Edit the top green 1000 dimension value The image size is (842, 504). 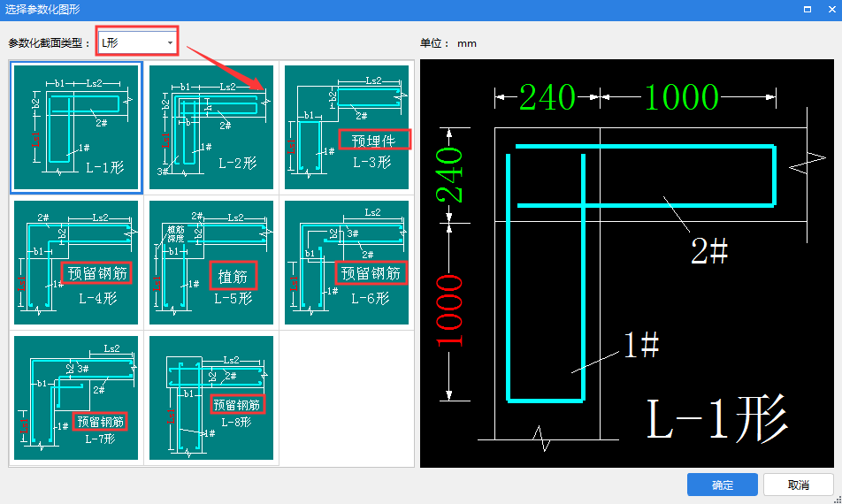point(681,97)
